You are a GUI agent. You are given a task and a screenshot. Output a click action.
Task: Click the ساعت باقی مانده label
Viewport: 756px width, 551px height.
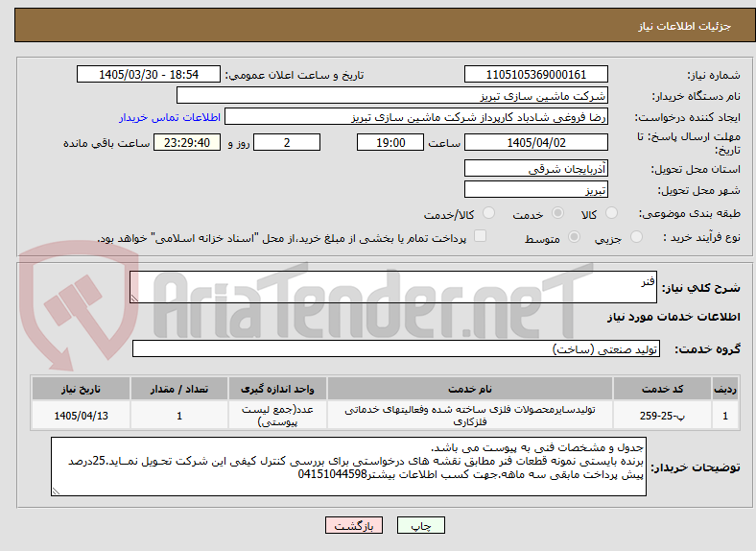(106, 144)
